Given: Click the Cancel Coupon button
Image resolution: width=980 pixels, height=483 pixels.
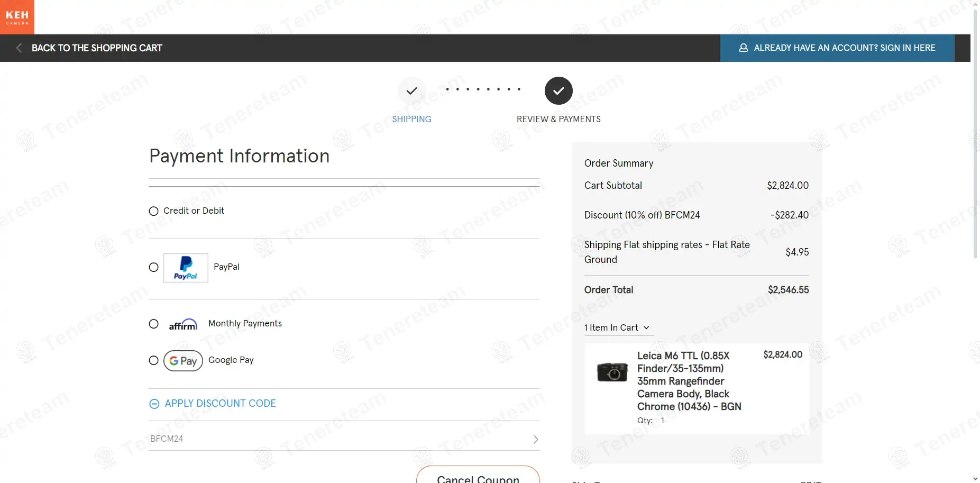Looking at the screenshot, I should point(478,475).
